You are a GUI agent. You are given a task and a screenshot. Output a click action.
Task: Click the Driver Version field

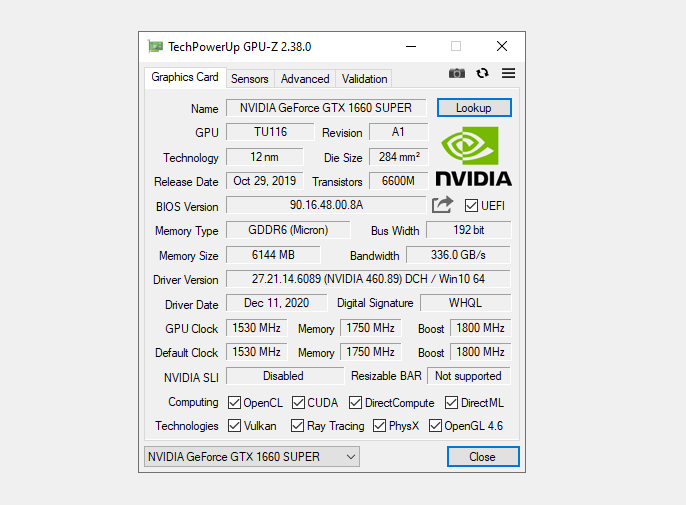coord(368,279)
